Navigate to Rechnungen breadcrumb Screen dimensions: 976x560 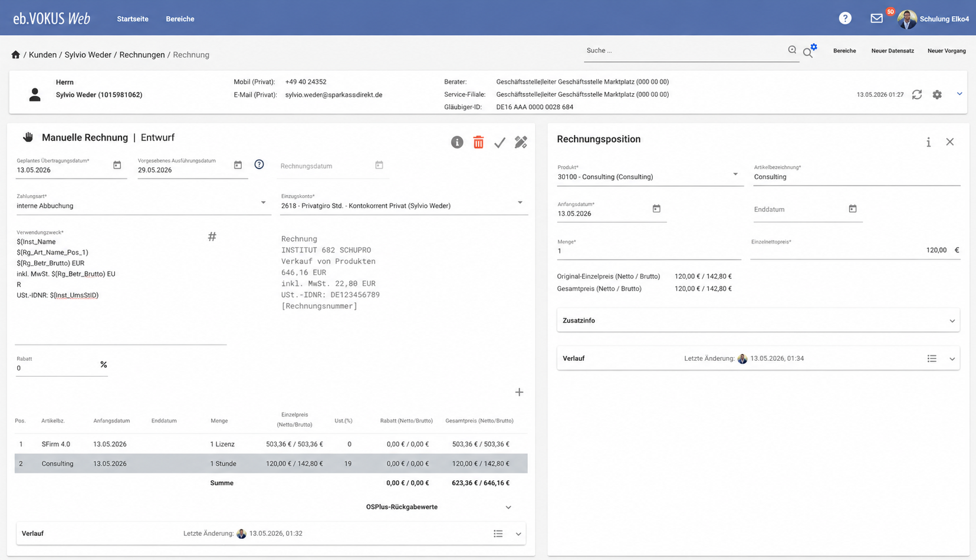point(142,55)
